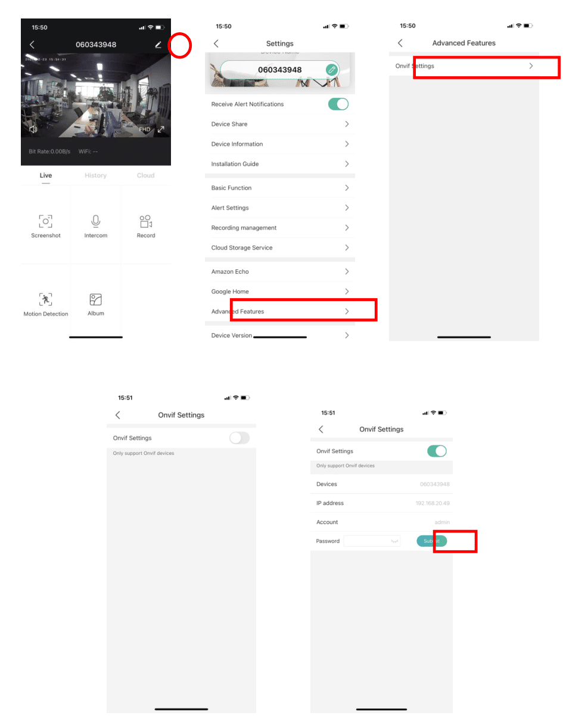
Task: Click the Password input field
Action: click(371, 541)
